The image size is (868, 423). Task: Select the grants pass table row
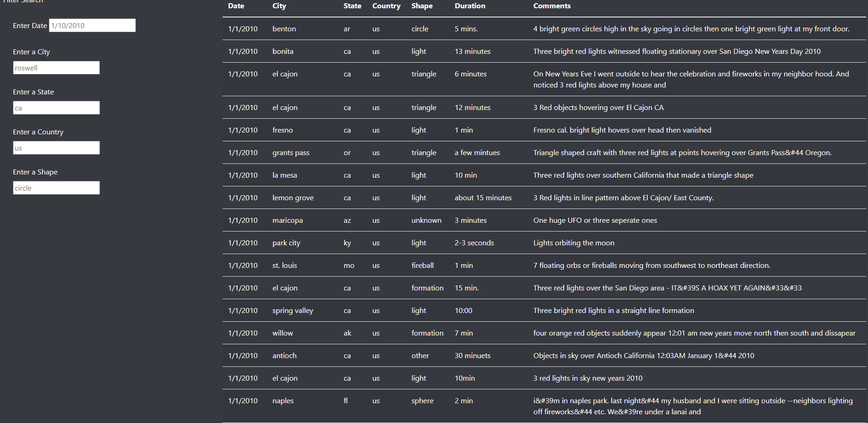(544, 152)
